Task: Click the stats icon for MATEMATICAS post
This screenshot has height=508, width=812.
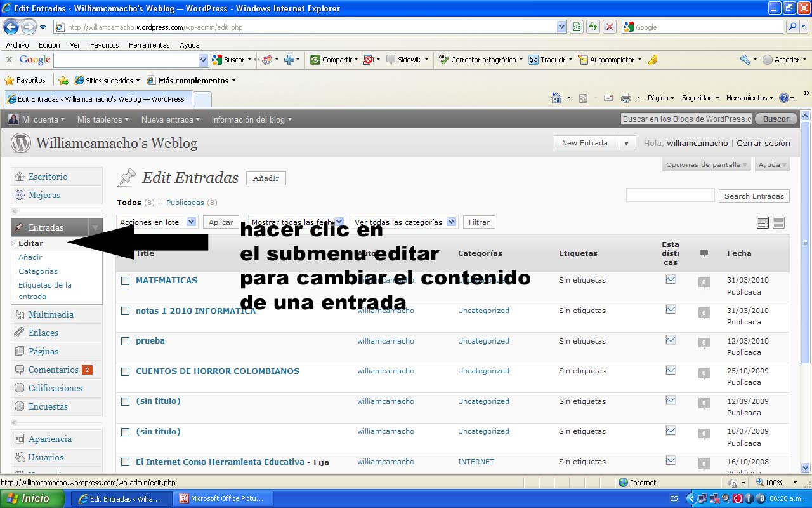Action: [x=671, y=279]
